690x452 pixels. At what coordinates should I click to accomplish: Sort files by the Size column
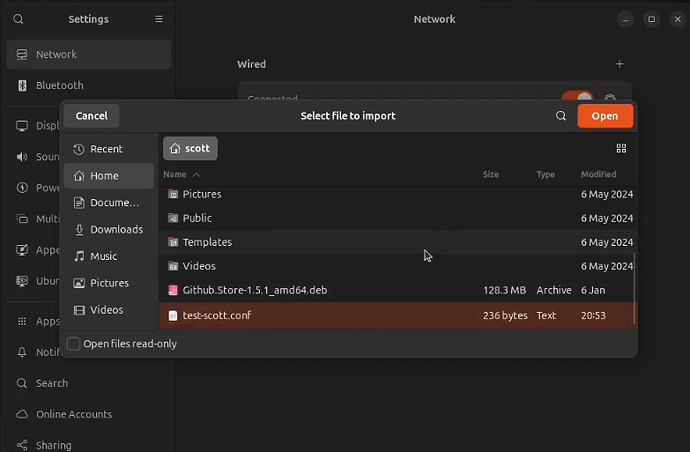[x=490, y=174]
